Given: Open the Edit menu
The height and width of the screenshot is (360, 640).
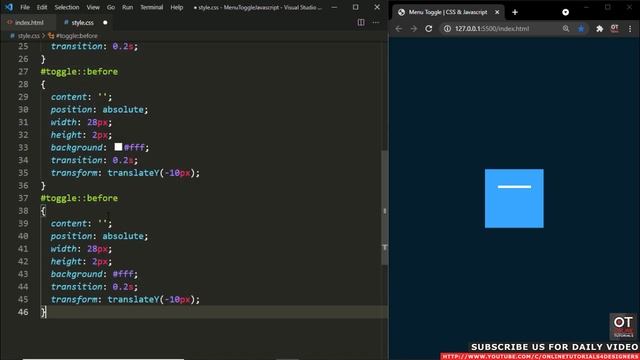Looking at the screenshot, I should 42,7.
